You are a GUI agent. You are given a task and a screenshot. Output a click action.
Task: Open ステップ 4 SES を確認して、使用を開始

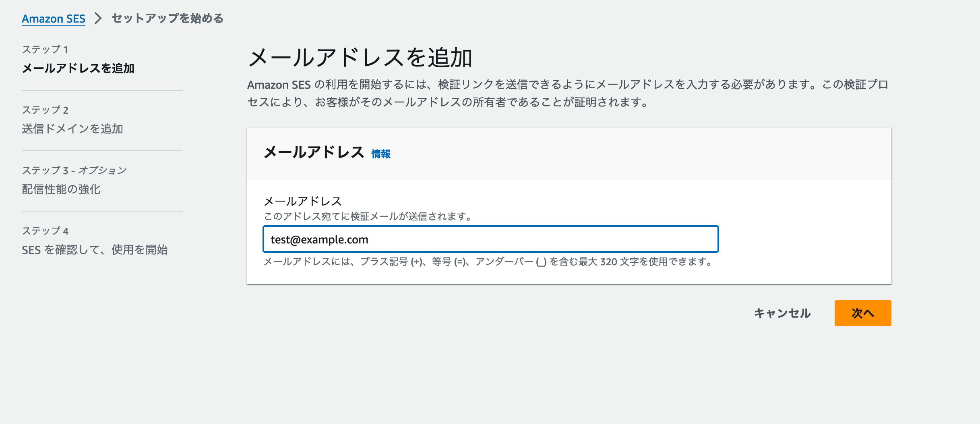(x=96, y=250)
